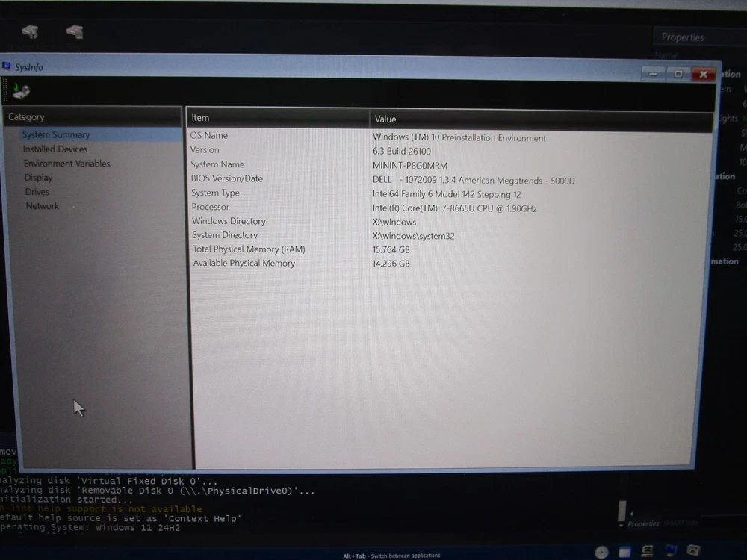Maximize the SysInfo window
Image resolution: width=747 pixels, height=560 pixels.
(678, 74)
